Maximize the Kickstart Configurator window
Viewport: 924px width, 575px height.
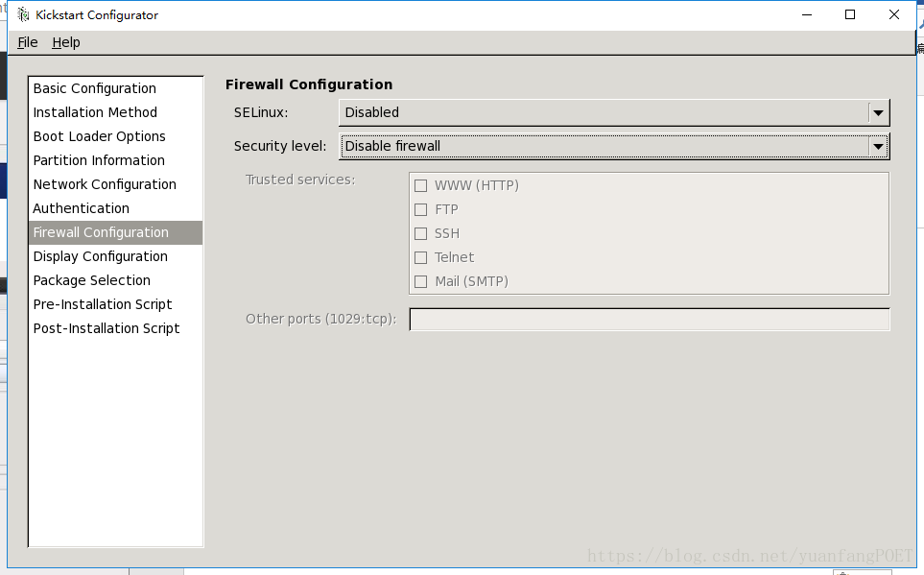(x=850, y=14)
